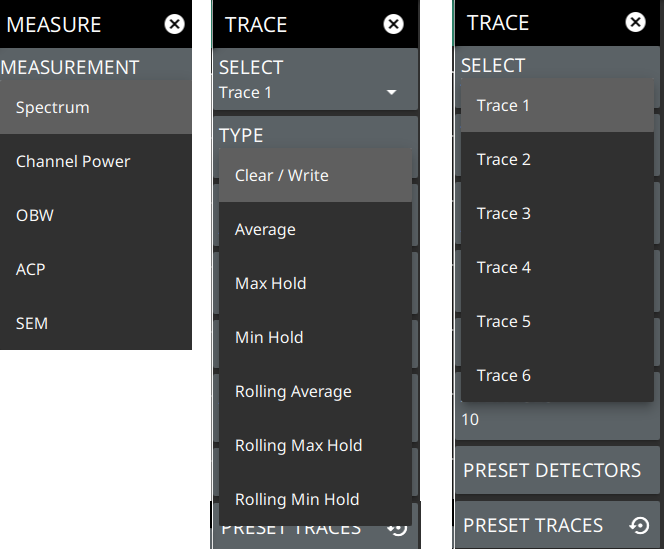Select the OBW measurement option
The height and width of the screenshot is (549, 666).
[x=96, y=215]
